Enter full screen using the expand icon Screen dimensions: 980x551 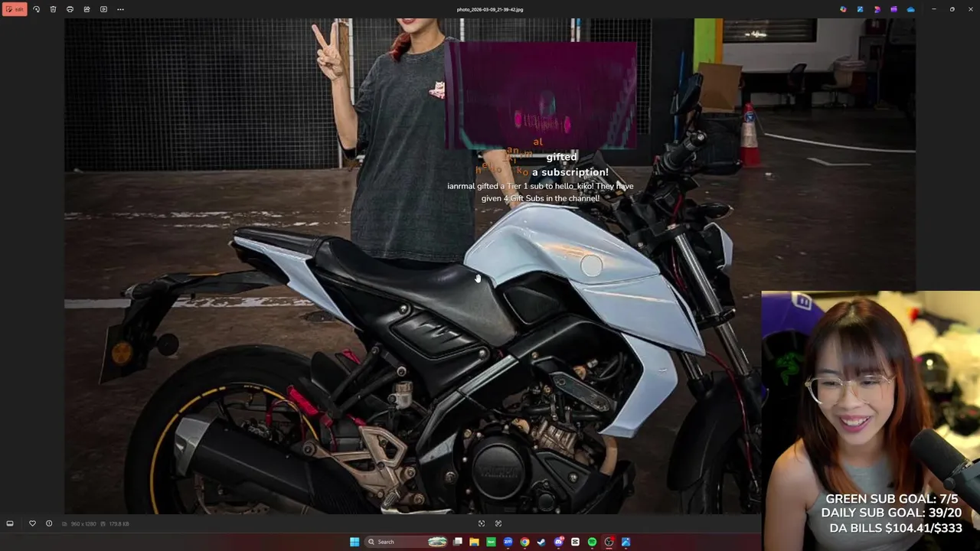(498, 523)
